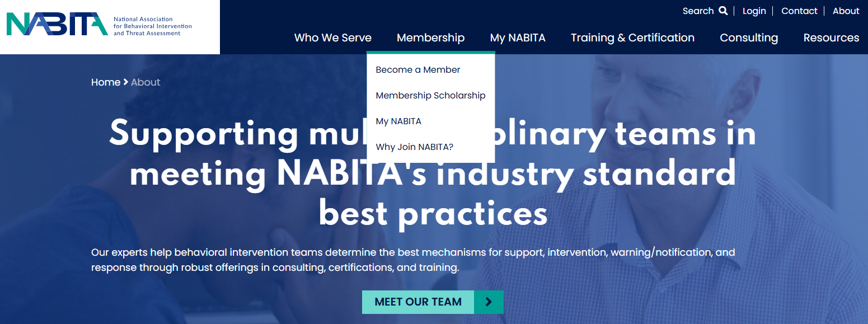This screenshot has height=324, width=868.
Task: Expand the Who We Serve menu
Action: (x=332, y=37)
